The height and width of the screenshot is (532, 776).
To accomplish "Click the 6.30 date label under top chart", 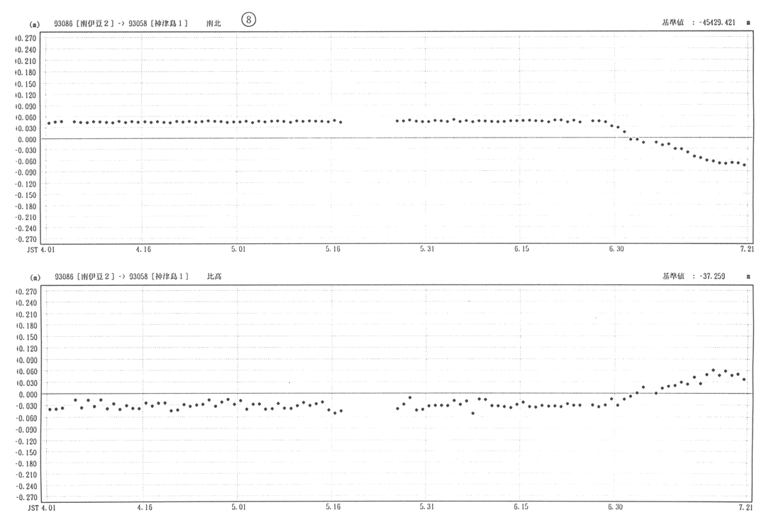I will coord(616,250).
